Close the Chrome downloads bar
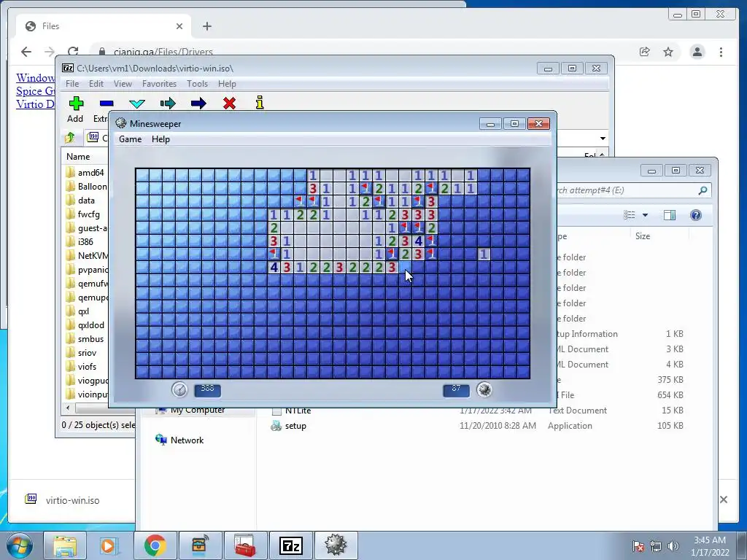The height and width of the screenshot is (560, 747). 724,499
